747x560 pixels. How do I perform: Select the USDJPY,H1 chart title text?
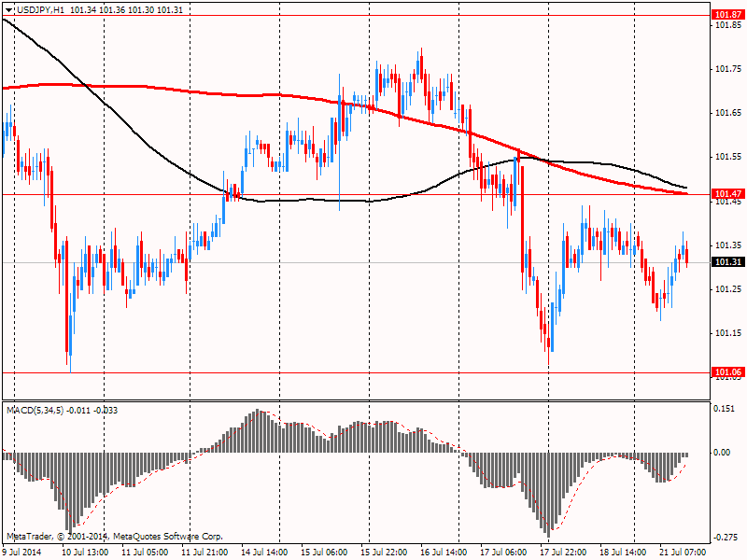pos(40,10)
